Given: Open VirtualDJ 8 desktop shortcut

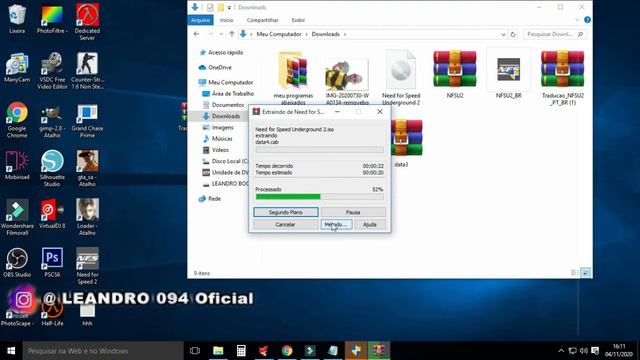Looking at the screenshot, I should click(52, 213).
